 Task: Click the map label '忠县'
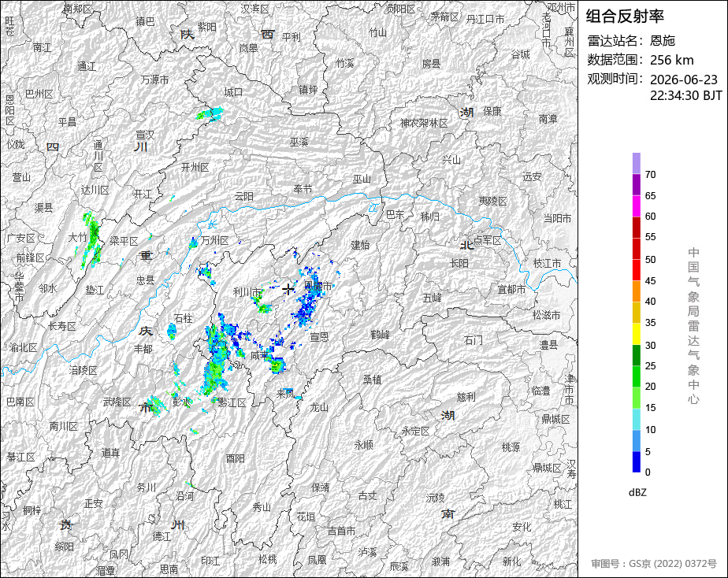click(145, 280)
